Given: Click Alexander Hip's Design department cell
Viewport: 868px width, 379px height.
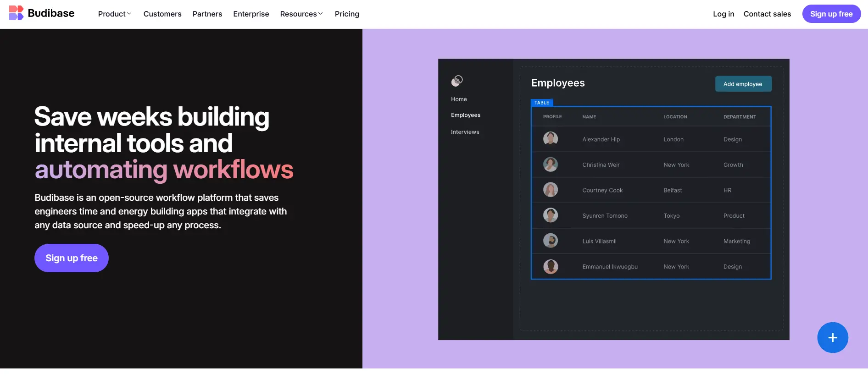Looking at the screenshot, I should pos(732,139).
